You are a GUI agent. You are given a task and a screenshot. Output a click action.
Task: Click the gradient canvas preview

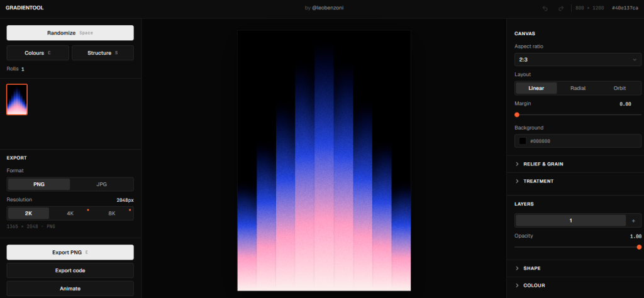tap(324, 160)
